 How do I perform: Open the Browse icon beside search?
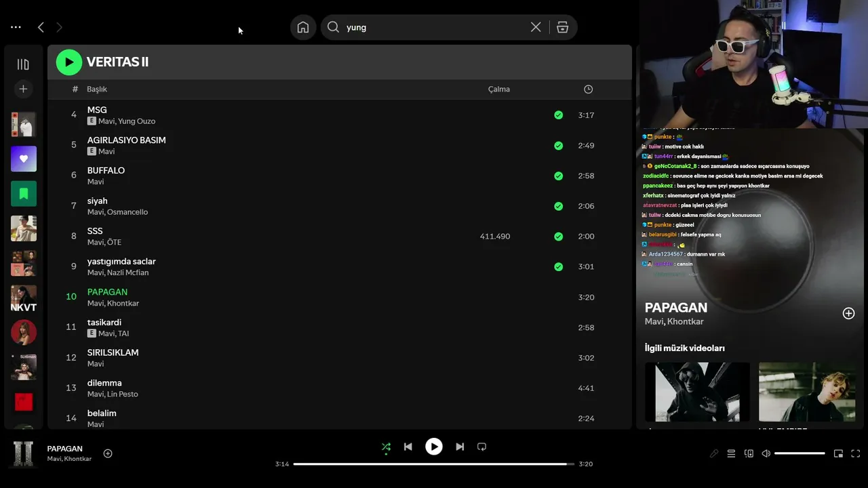tap(562, 27)
